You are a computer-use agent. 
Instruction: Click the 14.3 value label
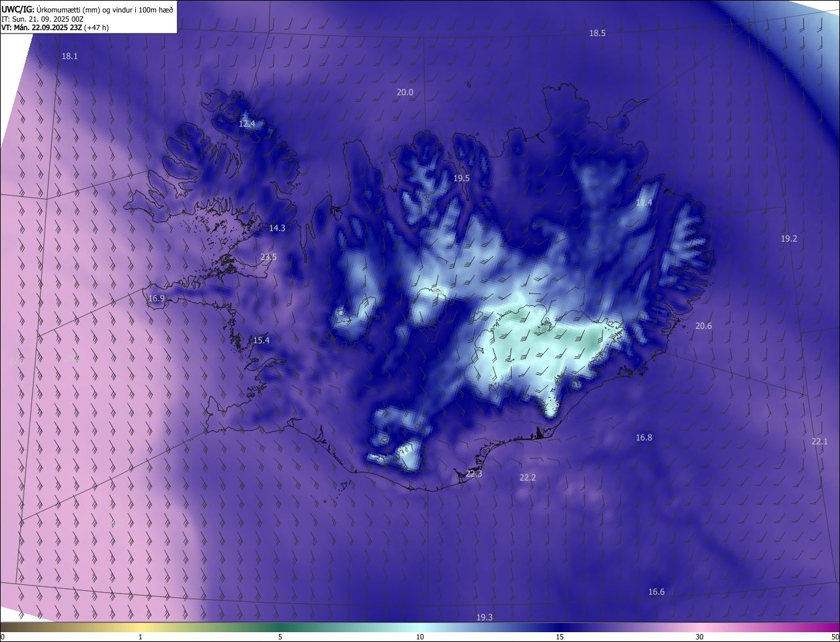tap(277, 228)
